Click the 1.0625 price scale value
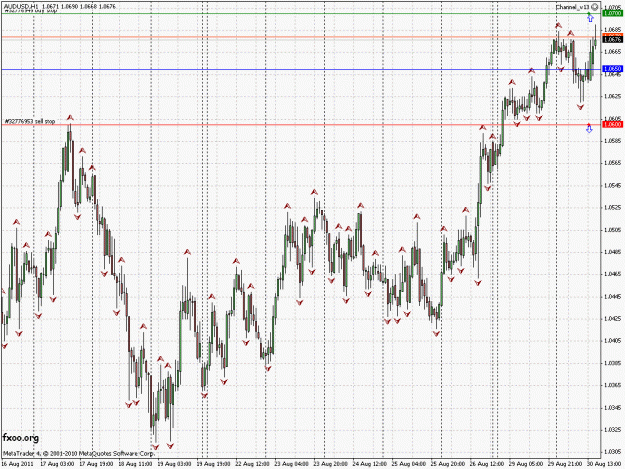The height and width of the screenshot is (469, 625). pos(613,96)
